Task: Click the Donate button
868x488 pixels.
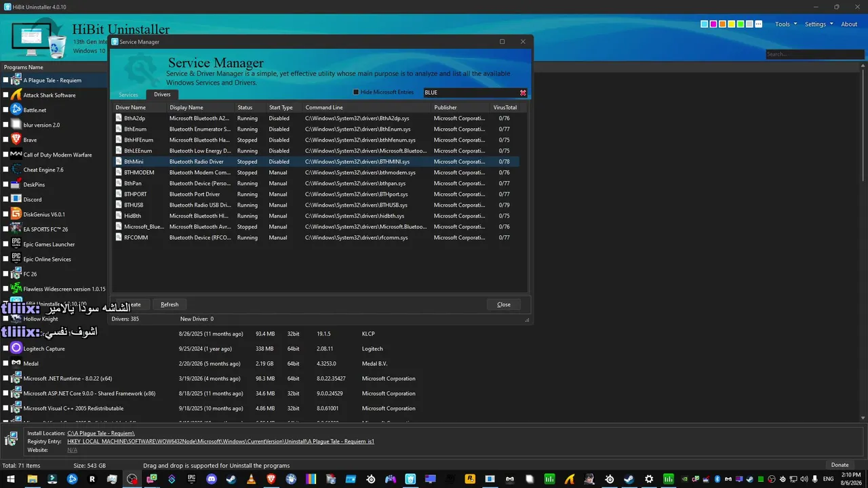Action: 840,465
